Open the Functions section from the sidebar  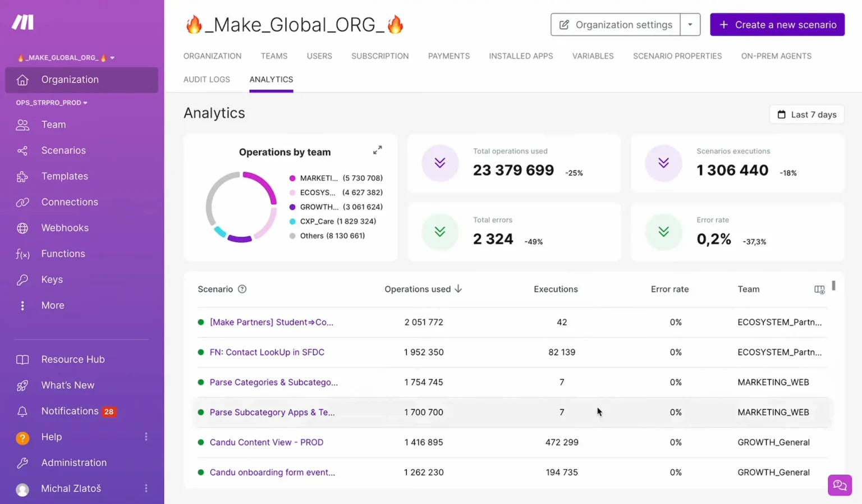(63, 254)
